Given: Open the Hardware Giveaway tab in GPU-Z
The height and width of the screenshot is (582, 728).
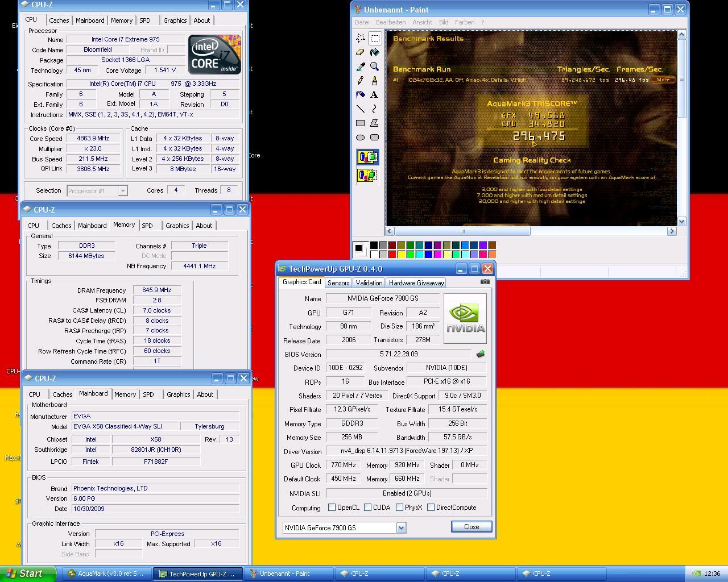Looking at the screenshot, I should point(416,283).
